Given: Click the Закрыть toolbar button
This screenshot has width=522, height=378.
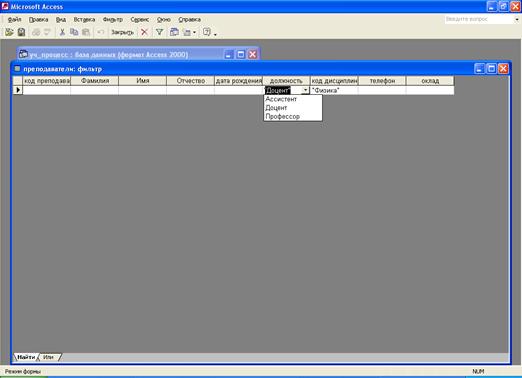Looking at the screenshot, I should tap(122, 32).
